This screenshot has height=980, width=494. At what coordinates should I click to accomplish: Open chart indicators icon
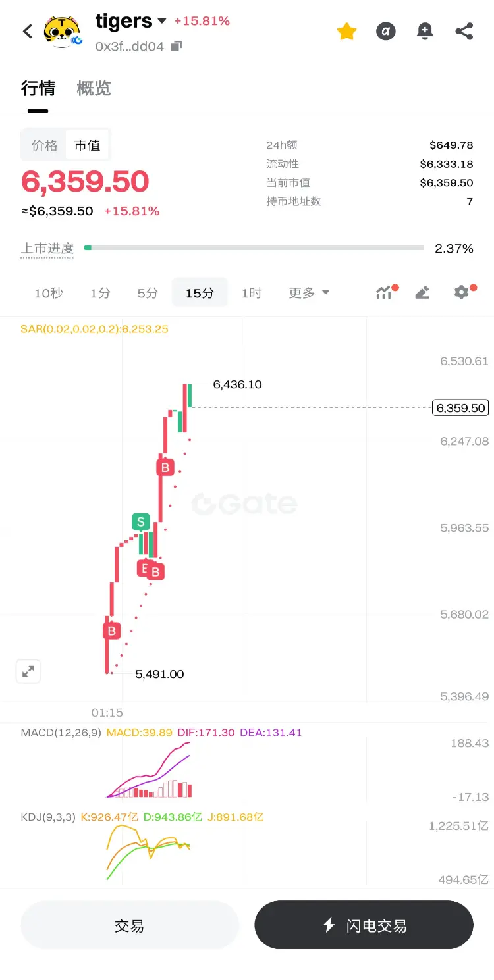click(385, 292)
